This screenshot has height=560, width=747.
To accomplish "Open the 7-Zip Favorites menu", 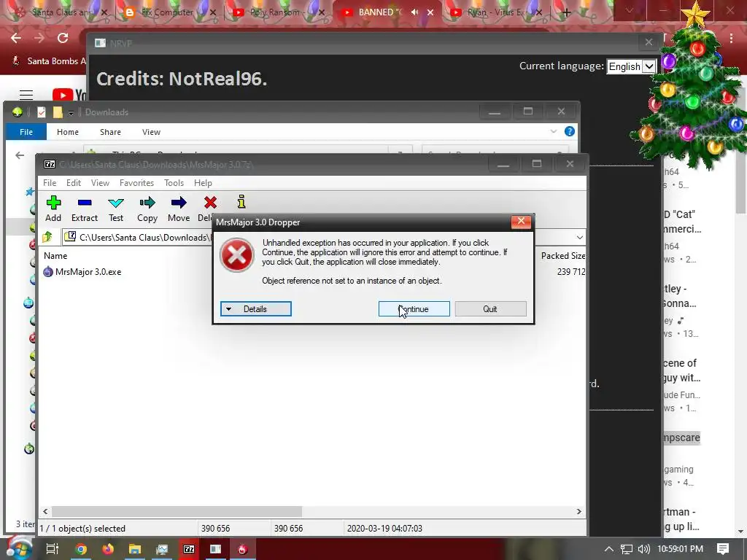I will (136, 183).
